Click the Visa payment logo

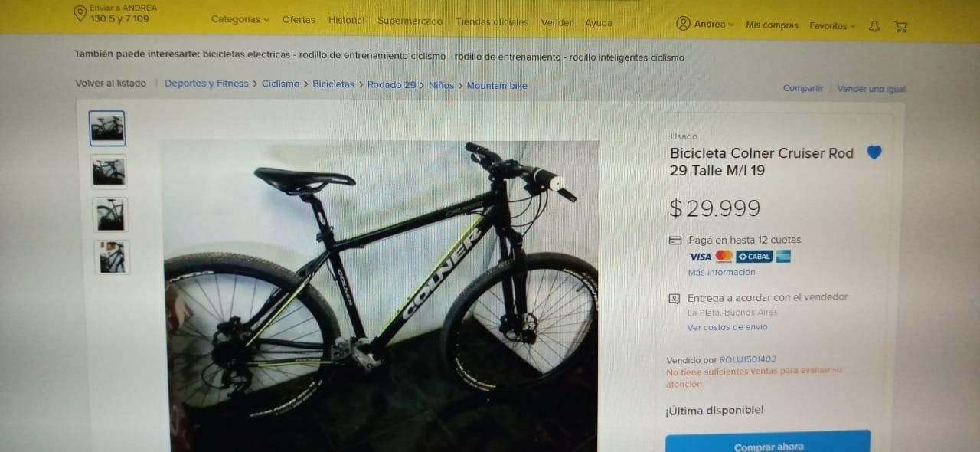pos(700,257)
